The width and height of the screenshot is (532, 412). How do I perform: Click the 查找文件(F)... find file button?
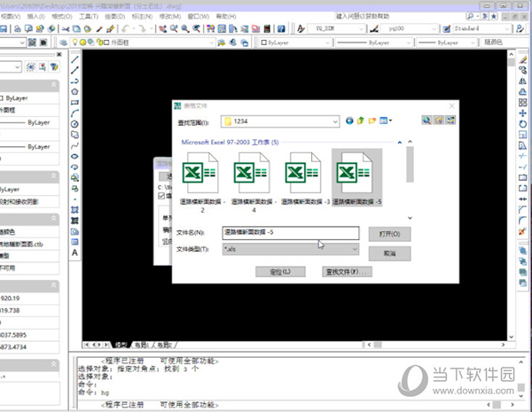click(x=347, y=272)
